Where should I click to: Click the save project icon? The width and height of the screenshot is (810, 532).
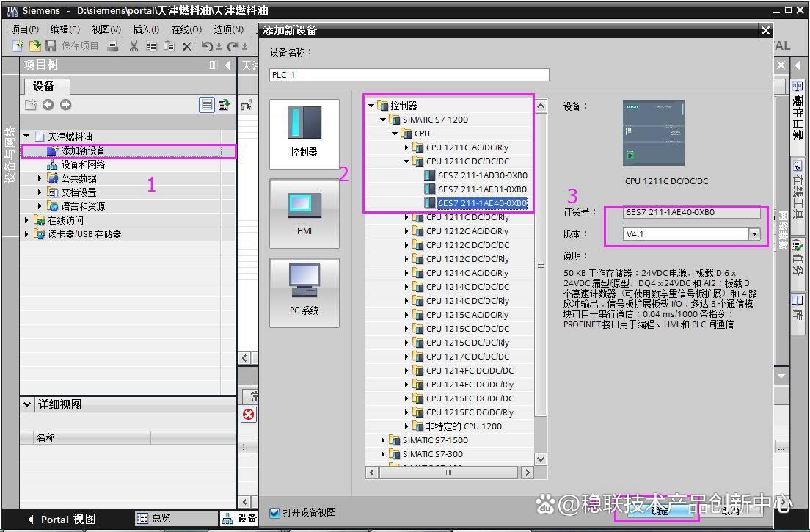click(x=51, y=46)
